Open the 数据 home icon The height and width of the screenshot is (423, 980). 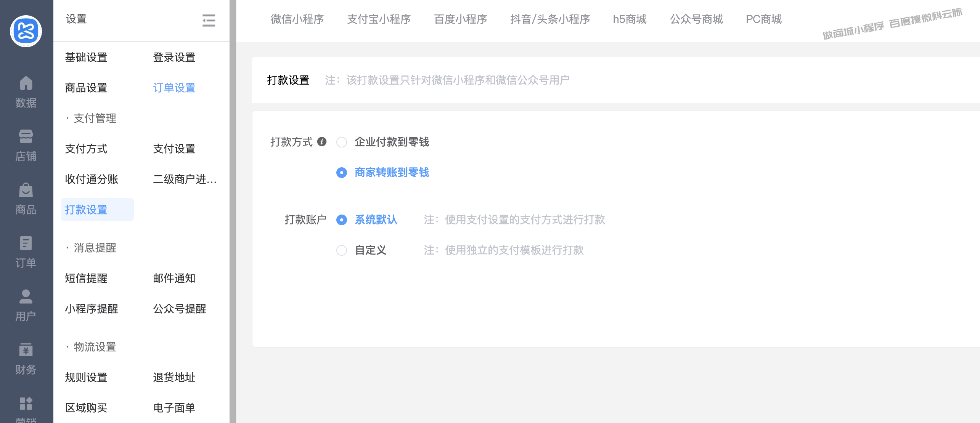click(x=26, y=84)
